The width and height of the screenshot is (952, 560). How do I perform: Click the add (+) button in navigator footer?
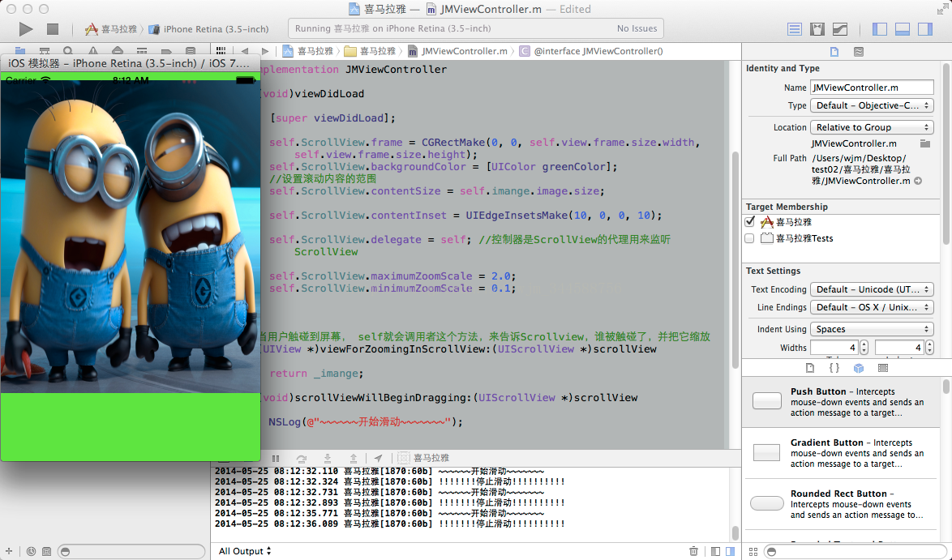point(8,551)
